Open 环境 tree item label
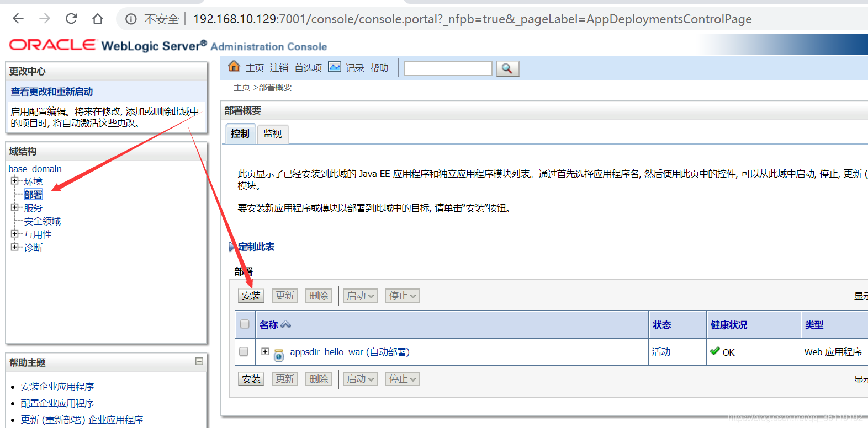This screenshot has height=428, width=868. coord(33,181)
